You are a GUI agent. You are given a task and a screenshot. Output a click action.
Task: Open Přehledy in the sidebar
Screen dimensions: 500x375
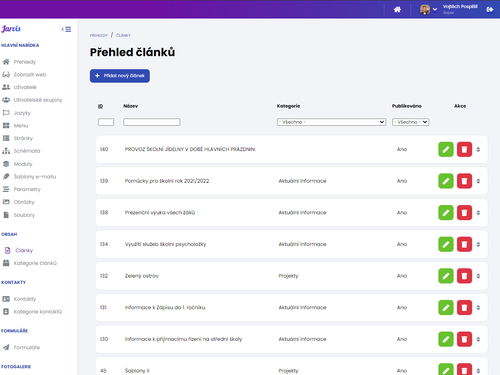coord(25,62)
